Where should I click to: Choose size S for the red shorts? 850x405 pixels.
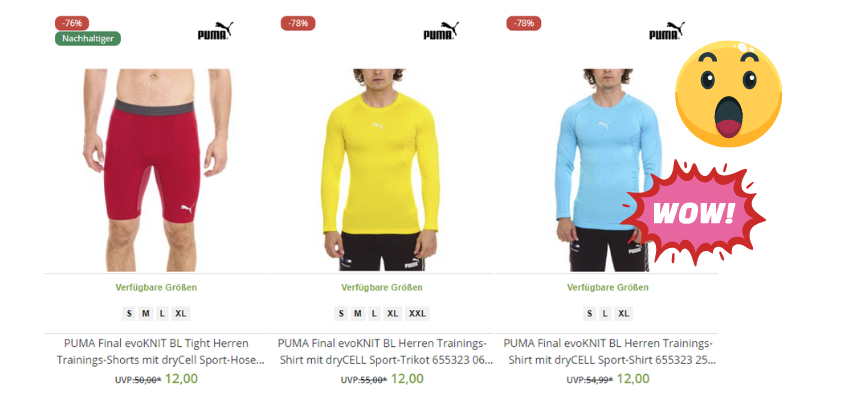tap(128, 313)
